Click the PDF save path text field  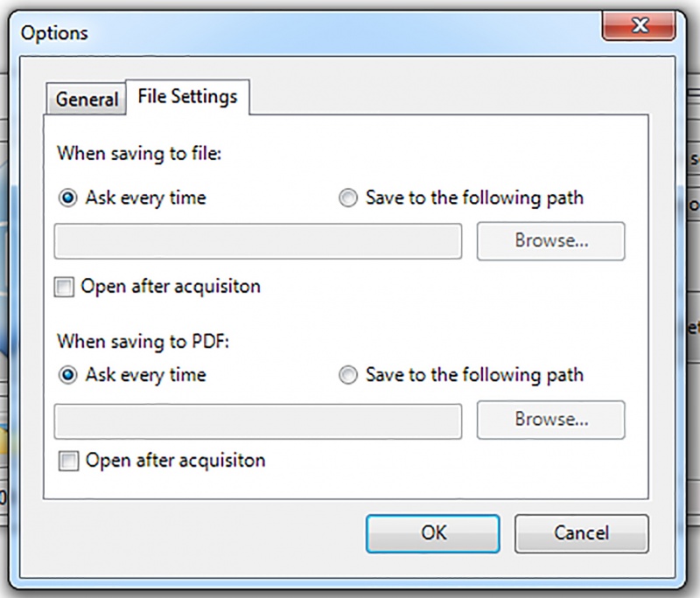tap(258, 421)
